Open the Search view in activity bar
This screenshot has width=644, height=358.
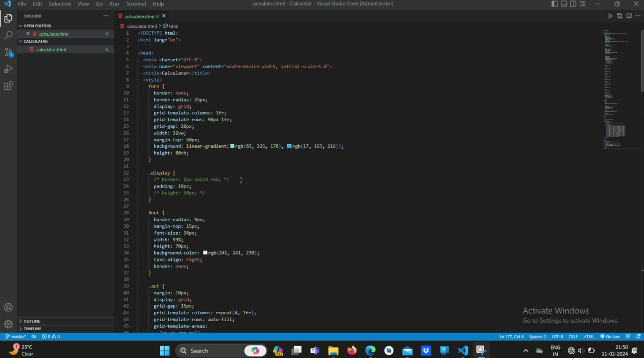8,35
